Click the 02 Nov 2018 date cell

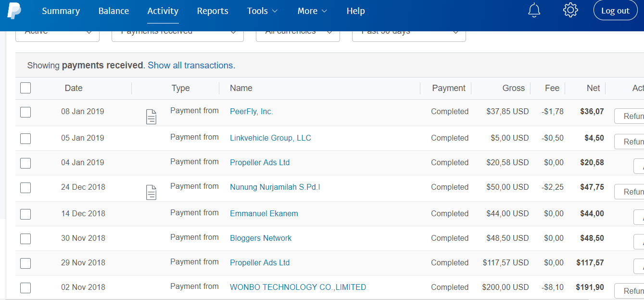pos(83,287)
